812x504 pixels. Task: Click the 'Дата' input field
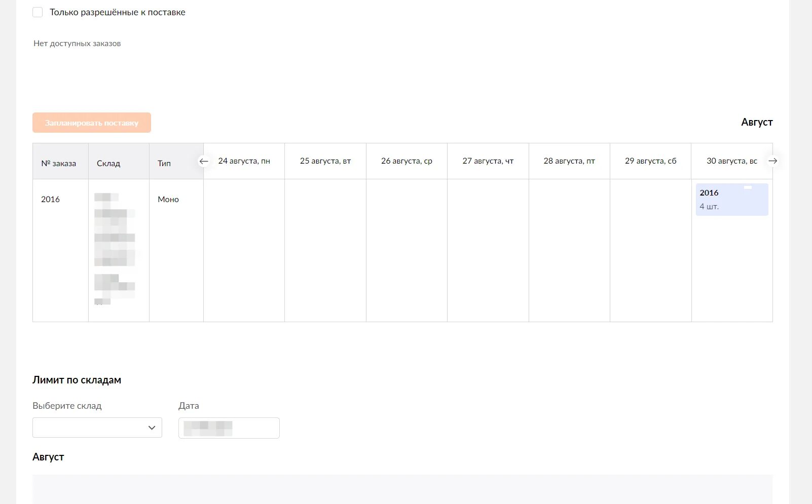(x=229, y=428)
